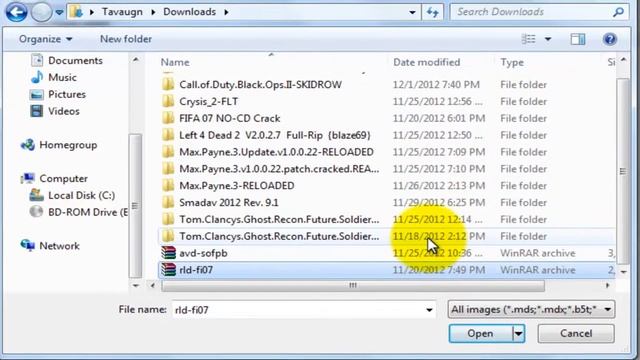Screen dimensions: 640x360
Task: Click the New folder button
Action: pyautogui.click(x=126, y=39)
